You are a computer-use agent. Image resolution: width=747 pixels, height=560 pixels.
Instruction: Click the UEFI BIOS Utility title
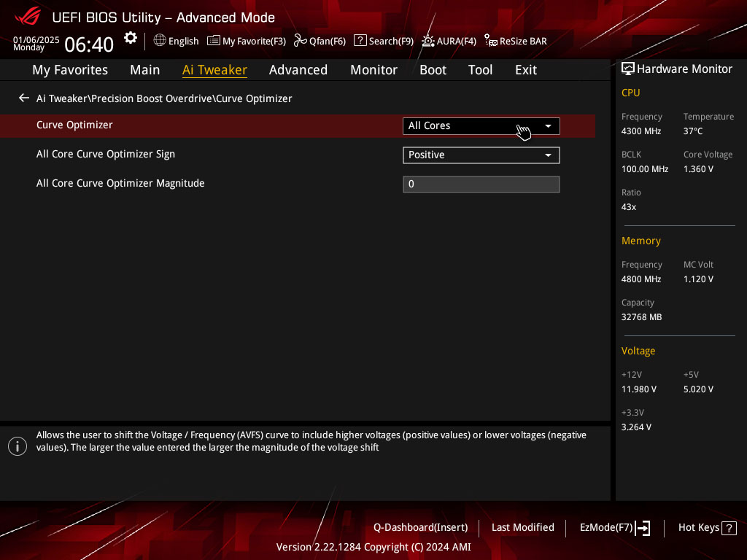(x=163, y=17)
